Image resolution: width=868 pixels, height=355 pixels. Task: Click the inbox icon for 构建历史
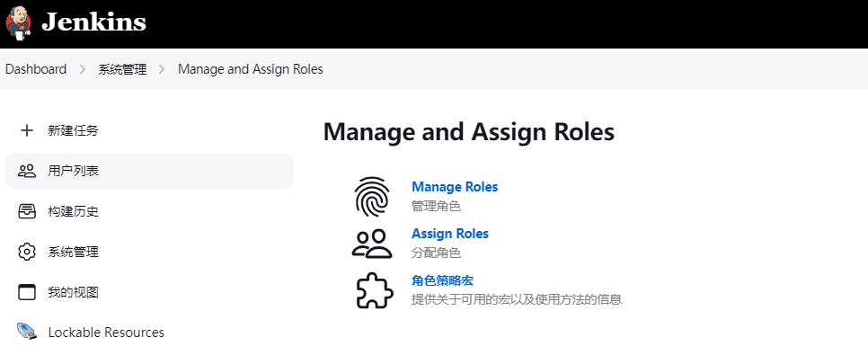[x=27, y=211]
